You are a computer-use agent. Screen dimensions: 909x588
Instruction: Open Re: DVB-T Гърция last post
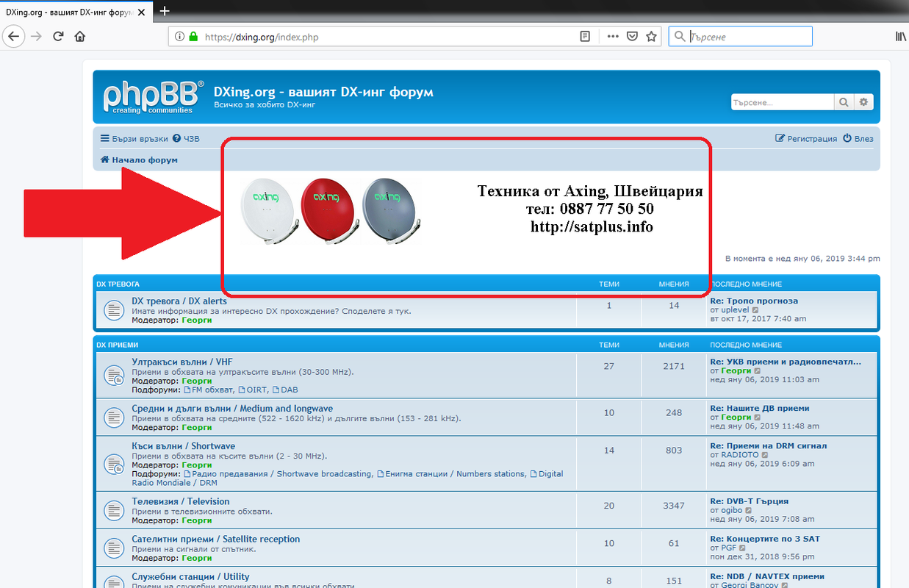pos(750,501)
